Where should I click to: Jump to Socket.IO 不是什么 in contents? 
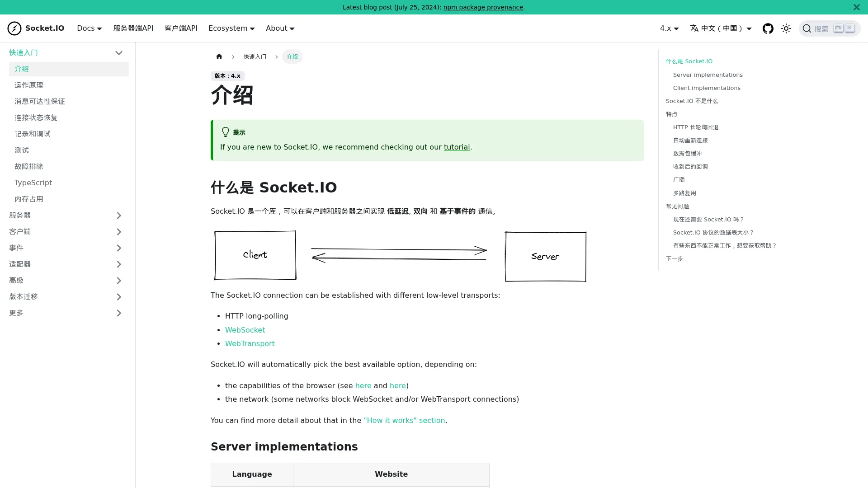(x=692, y=101)
